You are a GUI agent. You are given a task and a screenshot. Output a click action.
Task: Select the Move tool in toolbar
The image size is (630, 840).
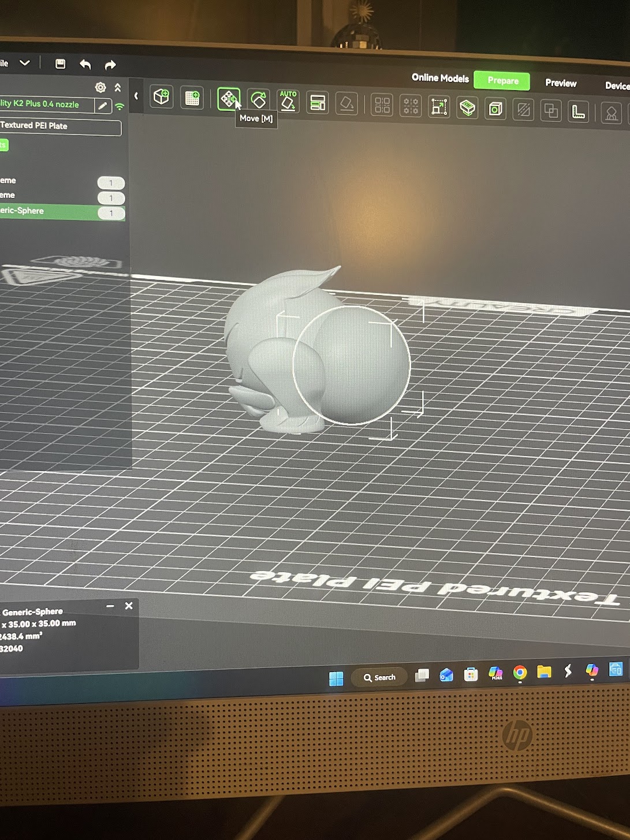tap(228, 99)
